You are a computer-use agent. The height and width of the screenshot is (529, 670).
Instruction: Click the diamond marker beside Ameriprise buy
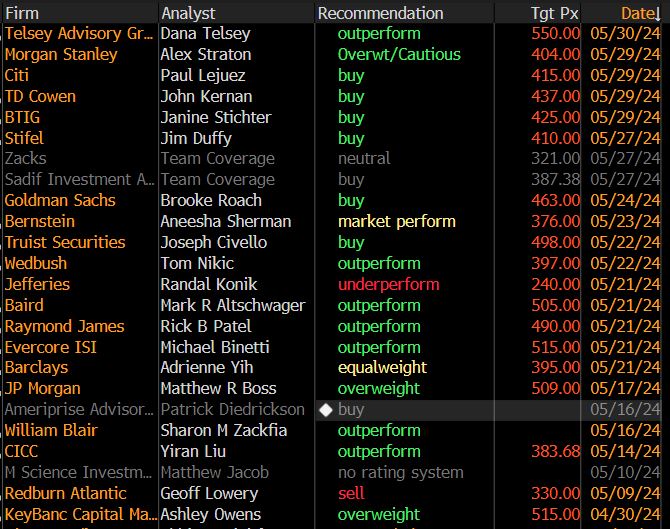[326, 410]
